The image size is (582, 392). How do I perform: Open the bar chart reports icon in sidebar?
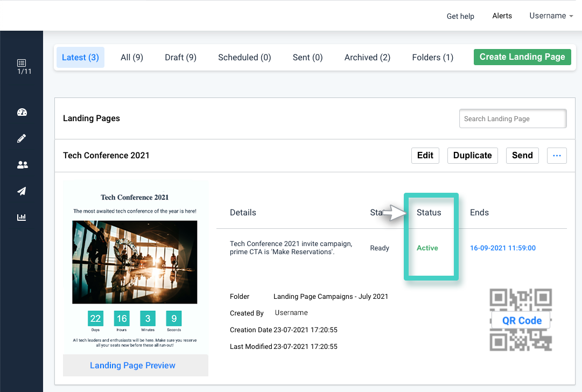click(22, 217)
